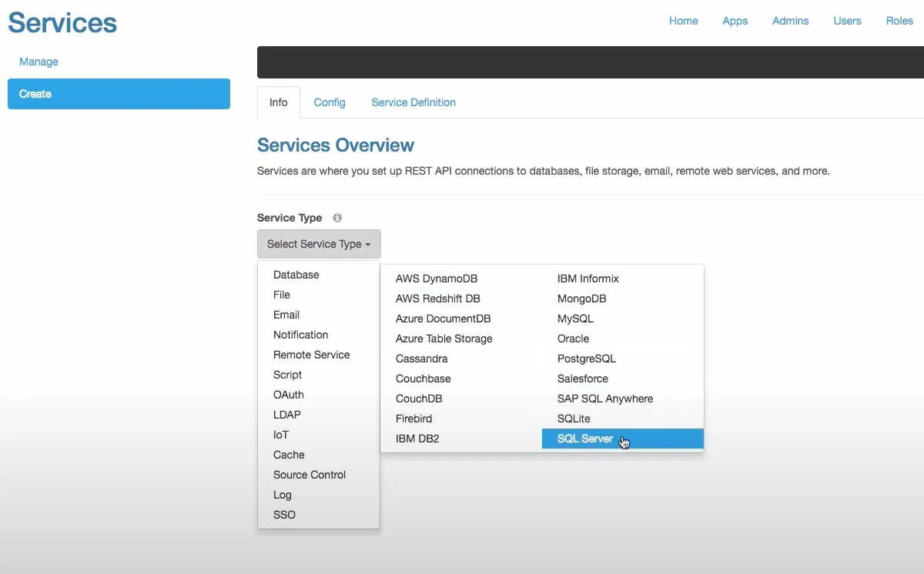Choose the Script service type
Image resolution: width=924 pixels, height=574 pixels.
click(x=287, y=375)
